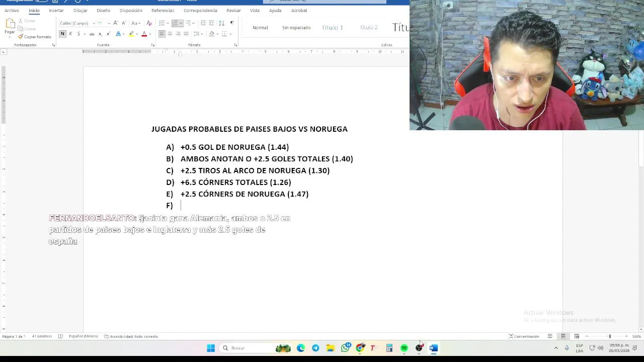The image size is (644, 362).
Task: Switch to the Diseño tab
Action: [x=103, y=11]
